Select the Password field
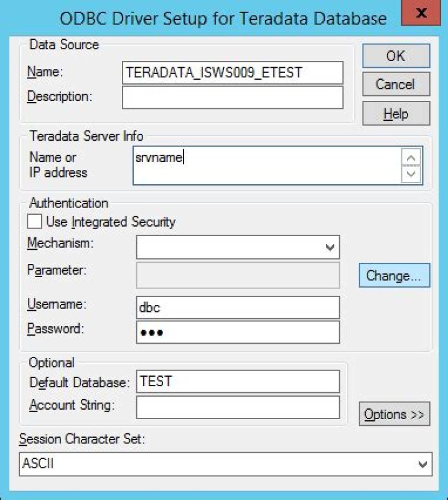This screenshot has width=448, height=500. (238, 332)
